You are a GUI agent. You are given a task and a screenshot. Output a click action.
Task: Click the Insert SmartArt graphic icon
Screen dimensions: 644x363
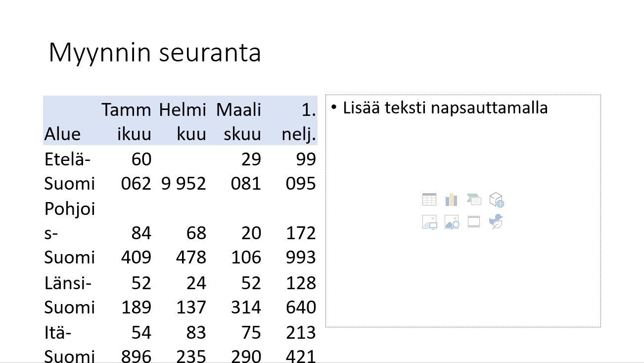(x=474, y=200)
